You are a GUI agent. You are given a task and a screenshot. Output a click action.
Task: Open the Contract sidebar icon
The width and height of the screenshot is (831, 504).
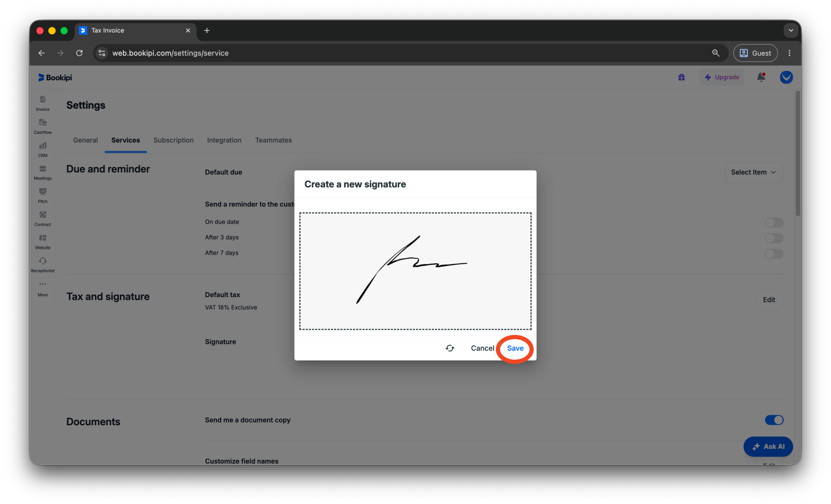coord(43,218)
